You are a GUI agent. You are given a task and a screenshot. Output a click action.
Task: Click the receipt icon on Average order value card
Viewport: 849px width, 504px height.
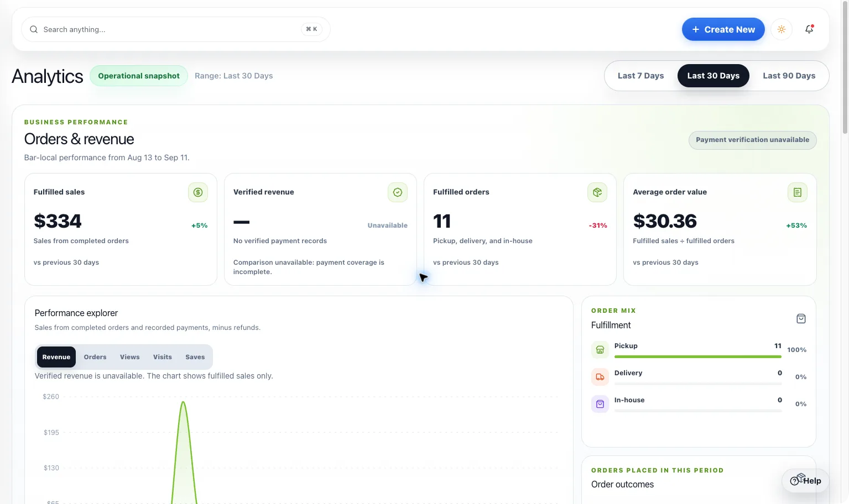[x=798, y=192]
